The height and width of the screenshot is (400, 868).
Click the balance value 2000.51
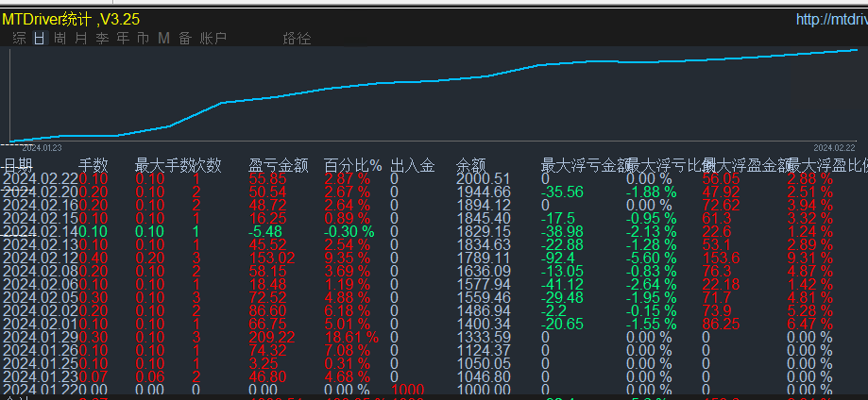click(484, 178)
